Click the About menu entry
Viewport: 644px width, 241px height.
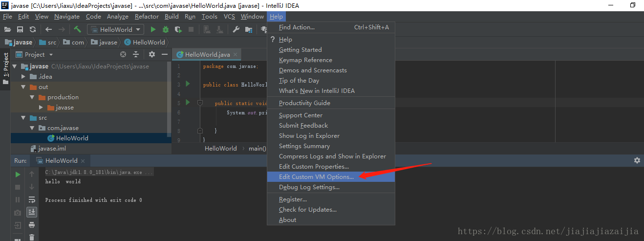(x=331, y=220)
